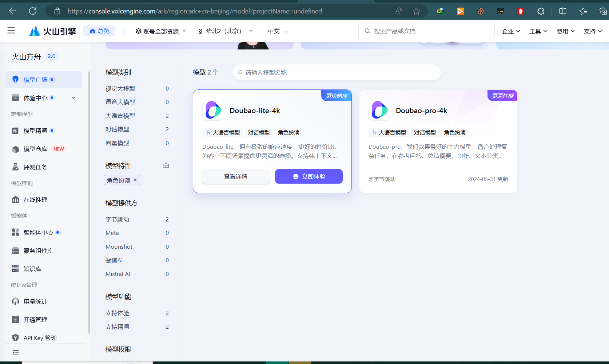Click 查看详情 on Doubao-lite-4k card
Image resolution: width=609 pixels, height=364 pixels.
click(x=236, y=176)
